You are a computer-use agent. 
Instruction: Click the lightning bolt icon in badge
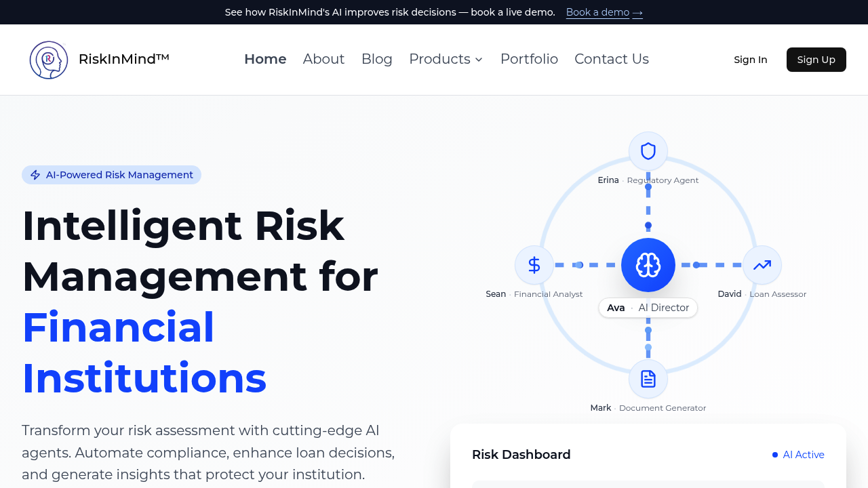[x=35, y=175]
